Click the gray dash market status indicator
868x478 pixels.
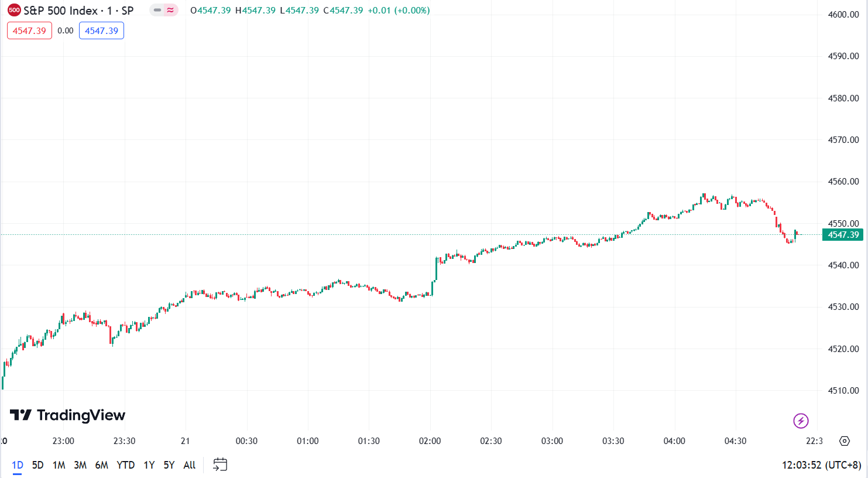tap(157, 10)
